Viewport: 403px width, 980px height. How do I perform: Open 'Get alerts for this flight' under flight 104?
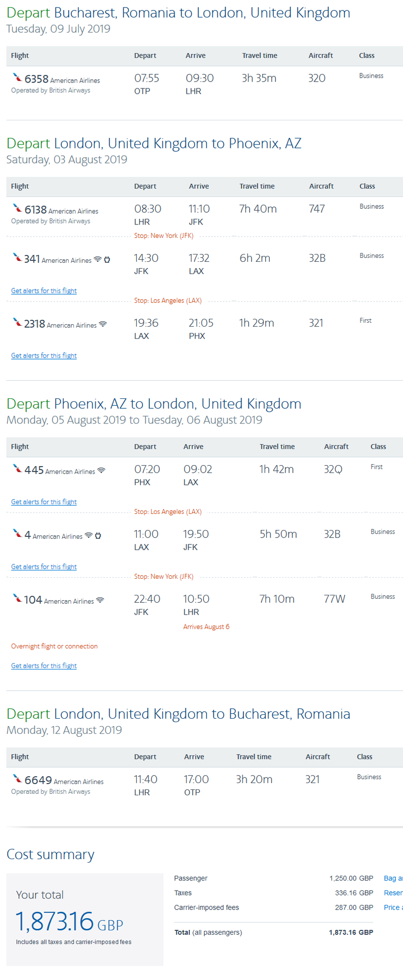tap(44, 666)
